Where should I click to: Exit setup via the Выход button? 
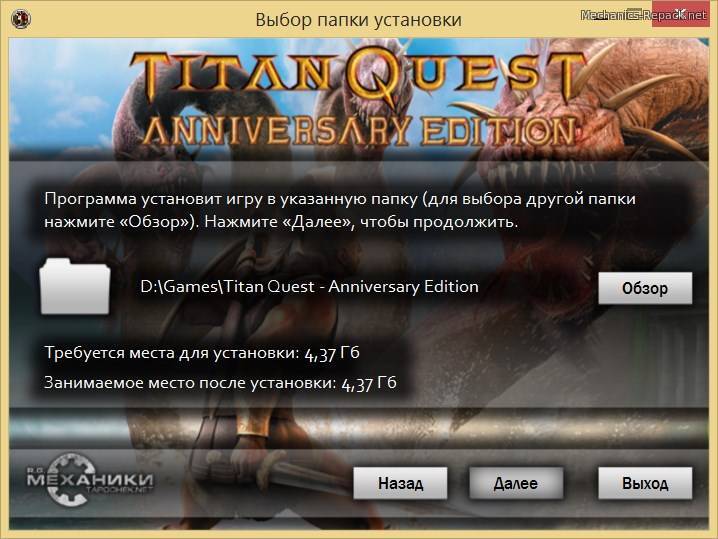tap(645, 483)
